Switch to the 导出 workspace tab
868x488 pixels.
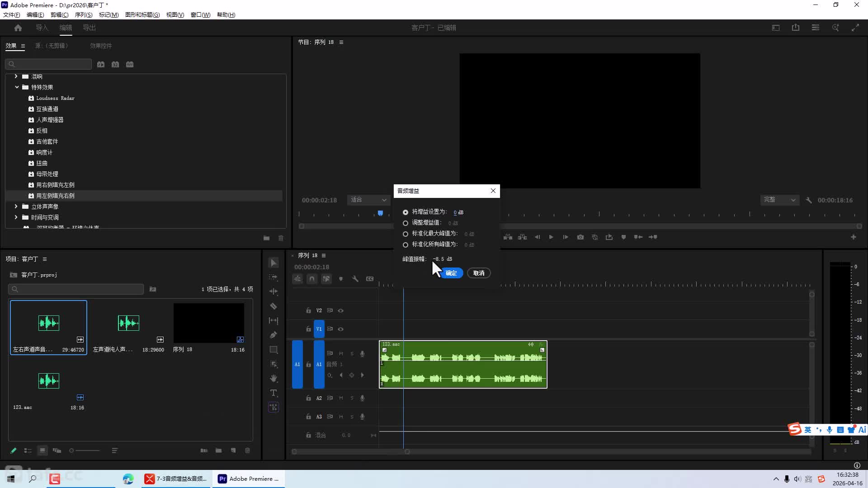[x=89, y=28]
